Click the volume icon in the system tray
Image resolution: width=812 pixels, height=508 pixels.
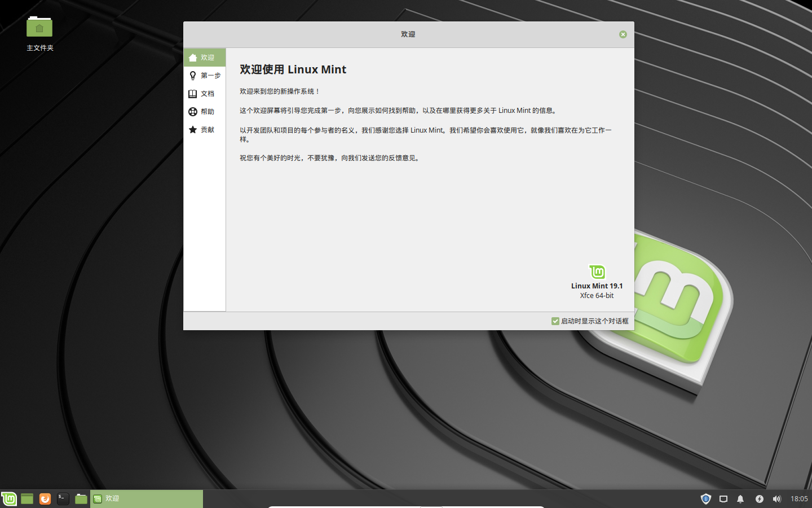click(776, 498)
